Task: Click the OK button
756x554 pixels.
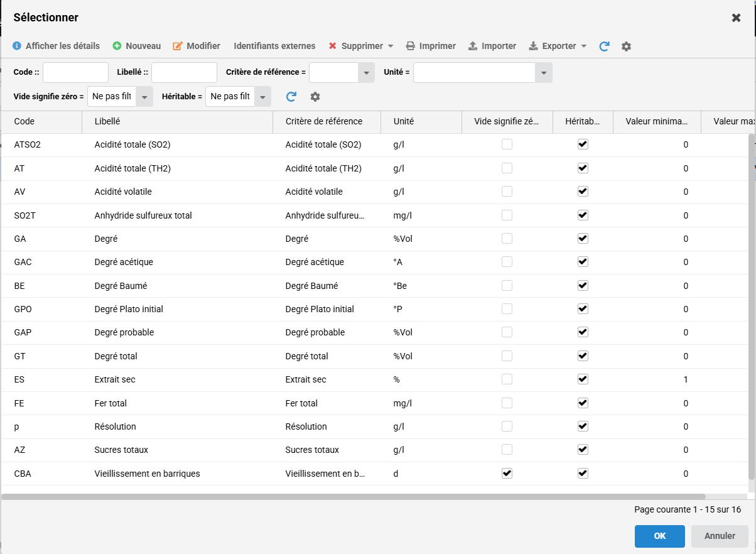Action: (659, 536)
